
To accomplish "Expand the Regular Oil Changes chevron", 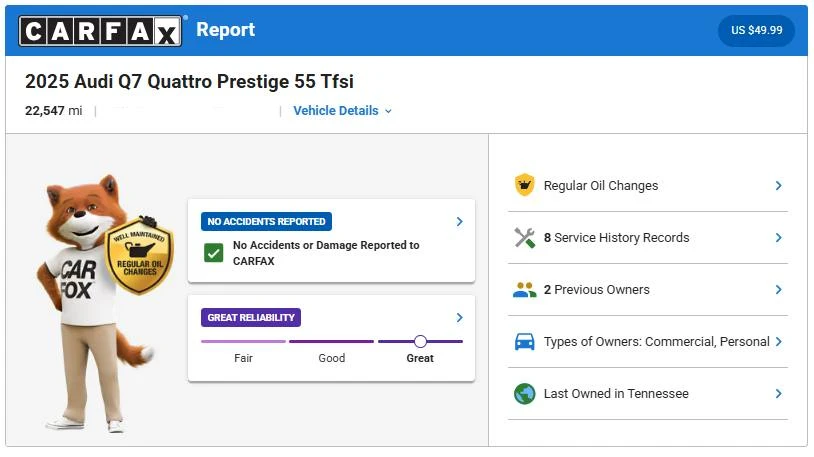I will click(778, 185).
